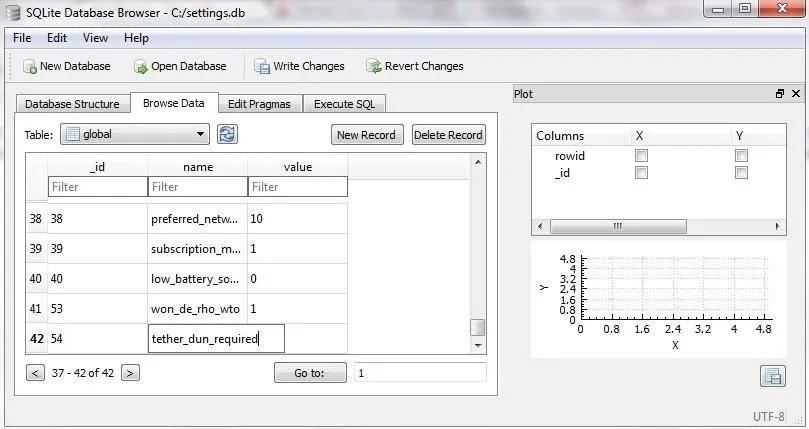Switch to the Database Structure tab
Image resolution: width=809 pixels, height=429 pixels.
tap(72, 104)
